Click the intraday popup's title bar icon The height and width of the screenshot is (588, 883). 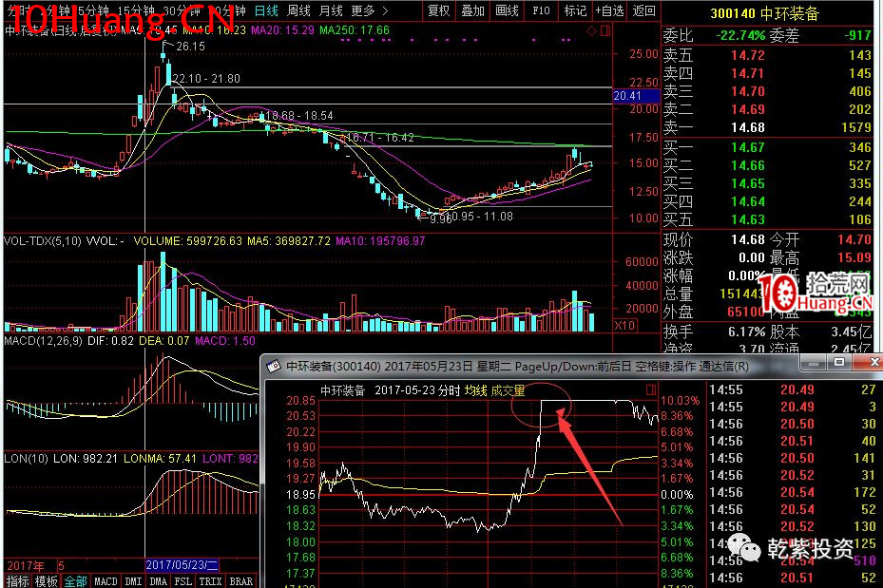click(274, 367)
